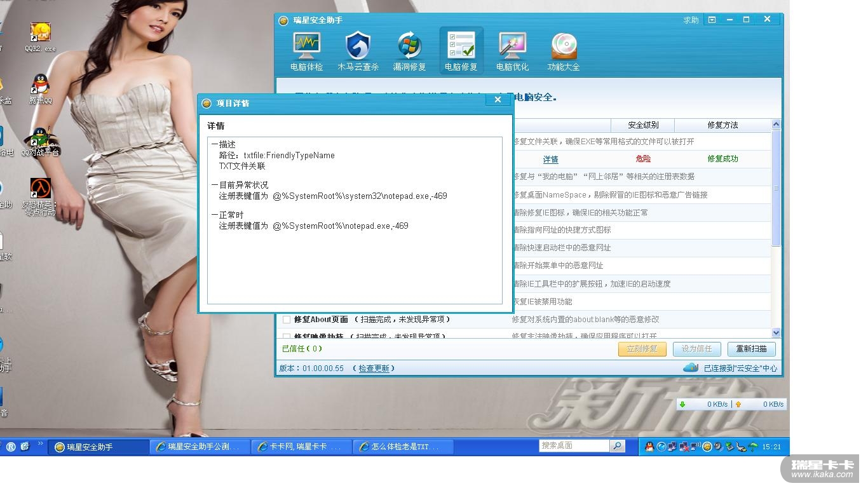Viewport: 868px width, 488px height.
Task: Open the 漏洞修复 Windows-logo icon
Action: (x=409, y=46)
